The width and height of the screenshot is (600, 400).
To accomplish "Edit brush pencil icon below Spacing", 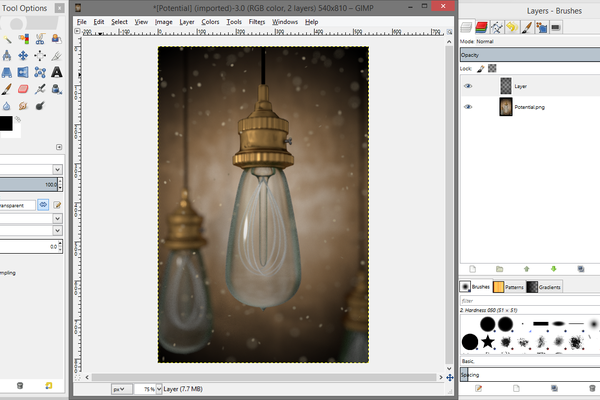I will [478, 389].
